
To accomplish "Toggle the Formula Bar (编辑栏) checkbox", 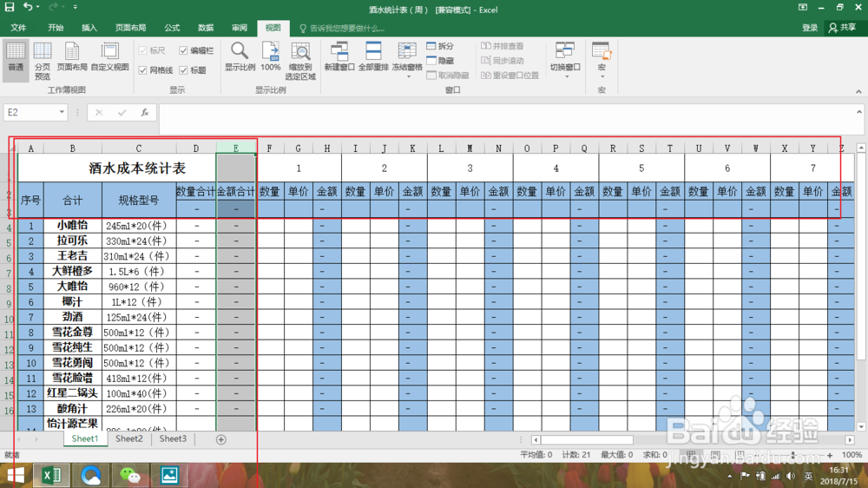I will click(183, 50).
